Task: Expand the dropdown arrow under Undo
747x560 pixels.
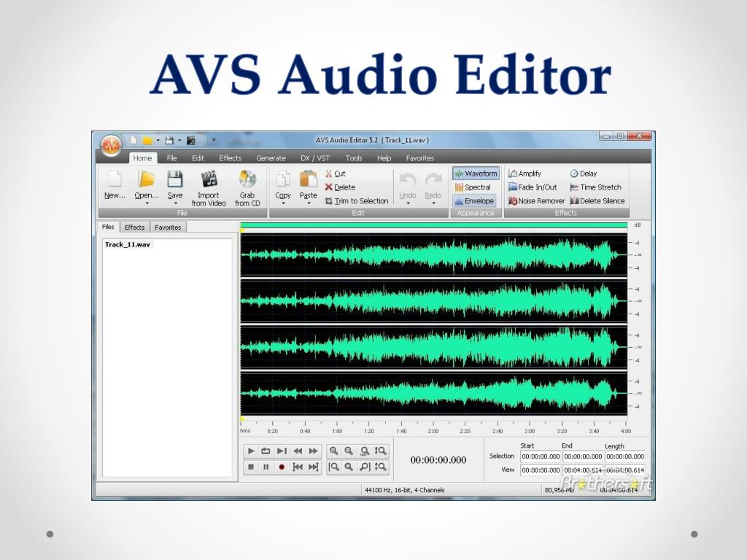Action: 409,203
